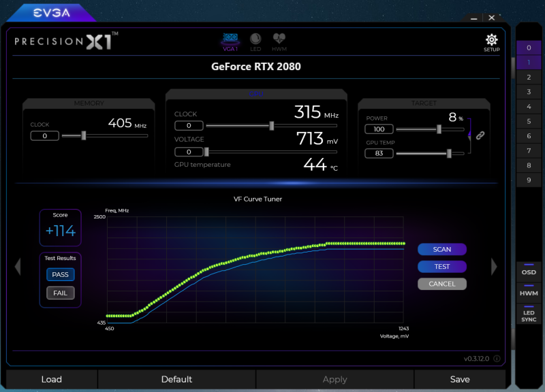Click the 315 MHz GPU clock reading
545x392 pixels.
(x=316, y=112)
